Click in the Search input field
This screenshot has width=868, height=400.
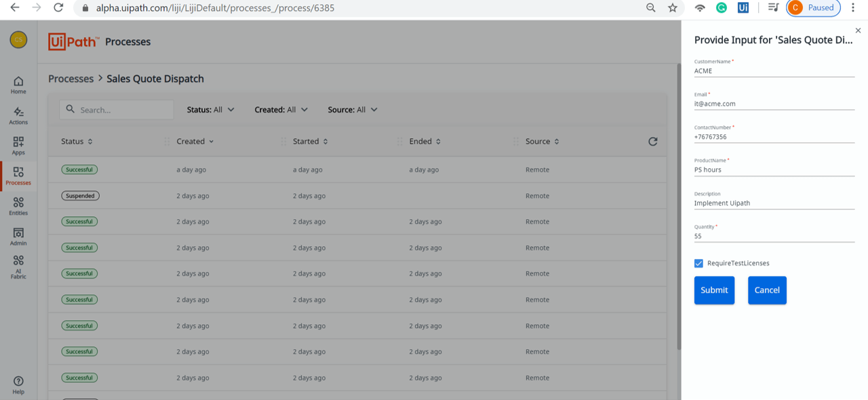[117, 110]
